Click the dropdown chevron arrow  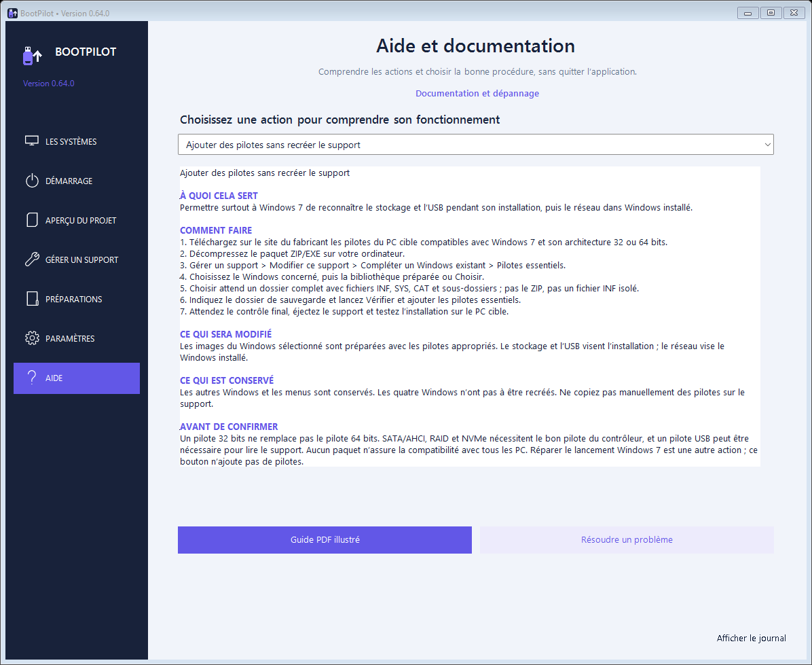coord(767,145)
